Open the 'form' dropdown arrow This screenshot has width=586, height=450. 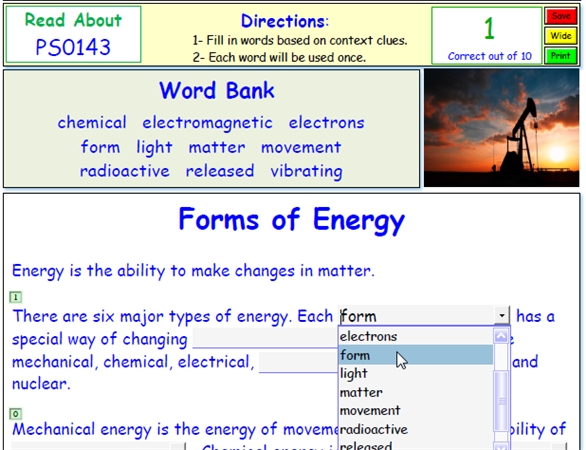click(x=502, y=316)
